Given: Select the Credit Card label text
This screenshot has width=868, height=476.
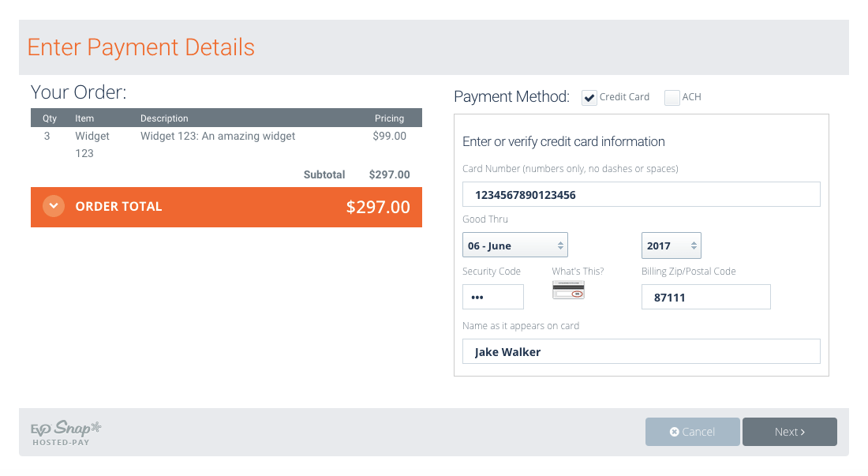Looking at the screenshot, I should coord(624,97).
